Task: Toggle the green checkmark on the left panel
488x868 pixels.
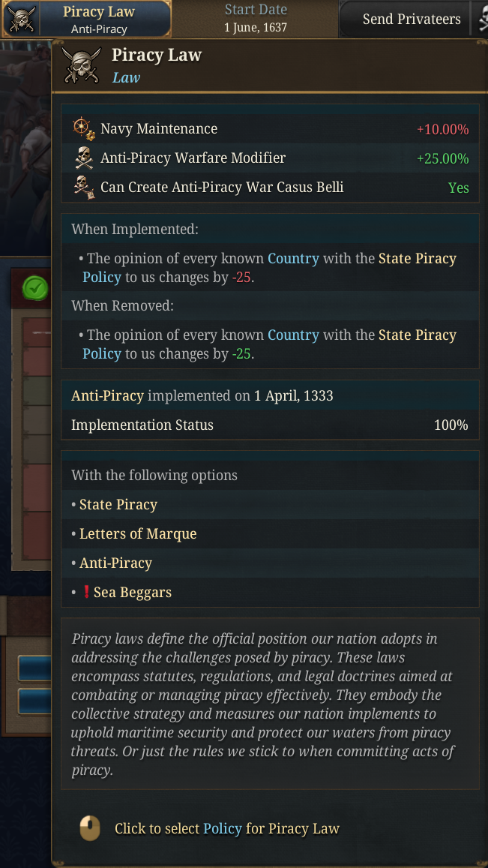Action: [34, 287]
